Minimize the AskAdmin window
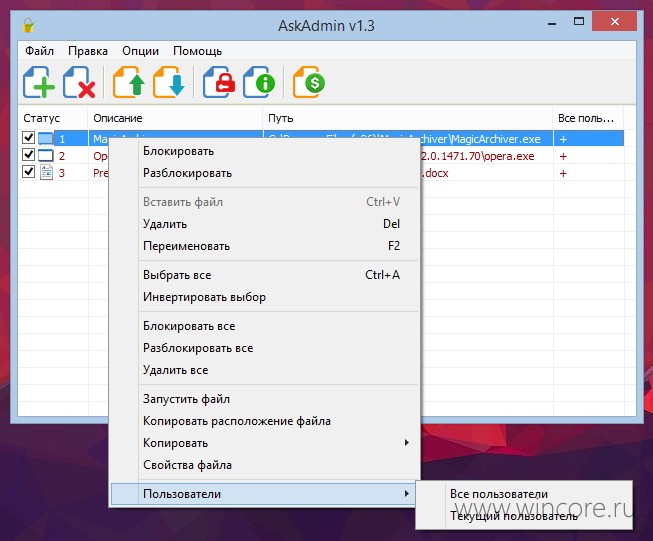Image resolution: width=653 pixels, height=541 pixels. pos(552,24)
